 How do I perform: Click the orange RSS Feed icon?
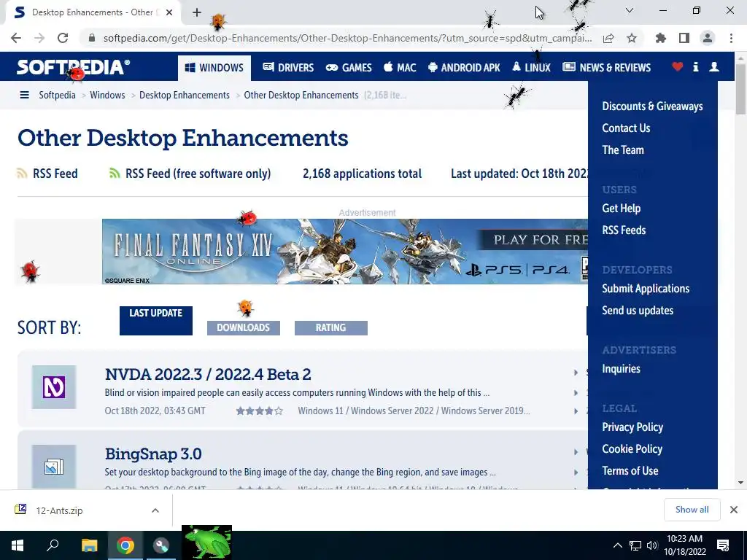click(22, 174)
